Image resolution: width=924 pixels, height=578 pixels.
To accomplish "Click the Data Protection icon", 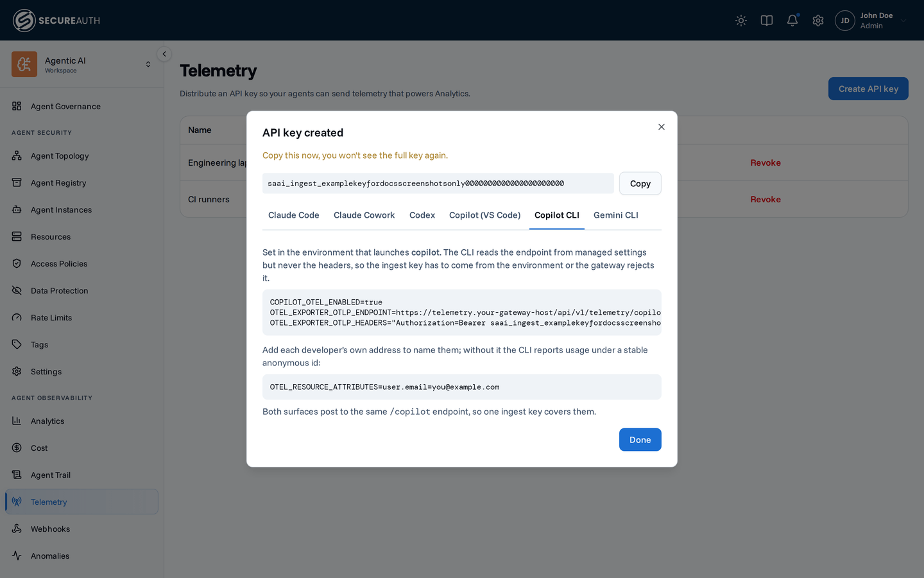I will 17,290.
